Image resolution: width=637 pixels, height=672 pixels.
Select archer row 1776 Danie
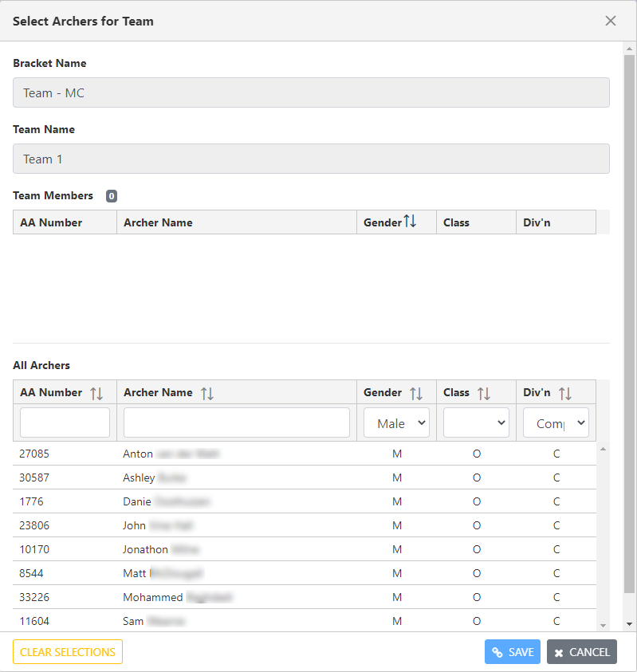(x=305, y=501)
